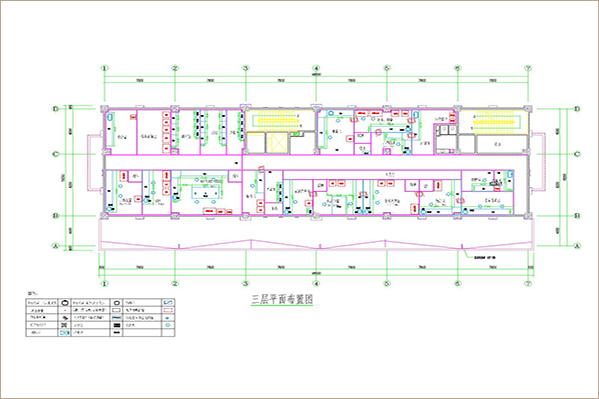Click the top grid axis bubble 1

(x=105, y=68)
